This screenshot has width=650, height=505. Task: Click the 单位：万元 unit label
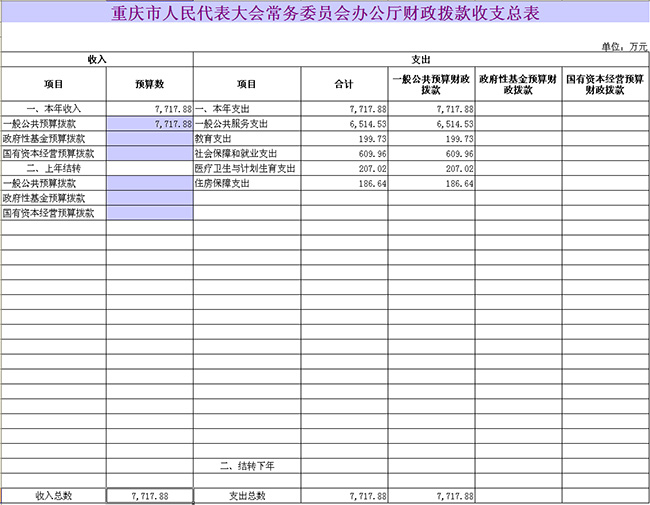623,46
